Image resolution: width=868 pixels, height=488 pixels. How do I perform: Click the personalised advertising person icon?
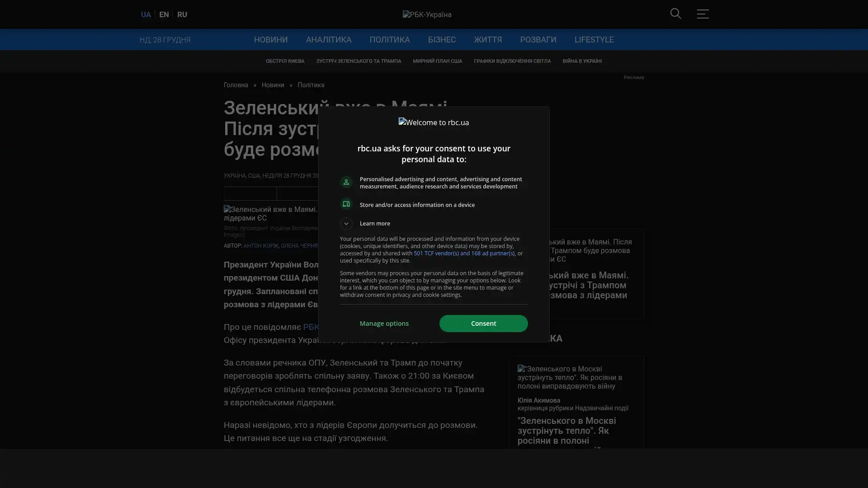[x=346, y=182]
